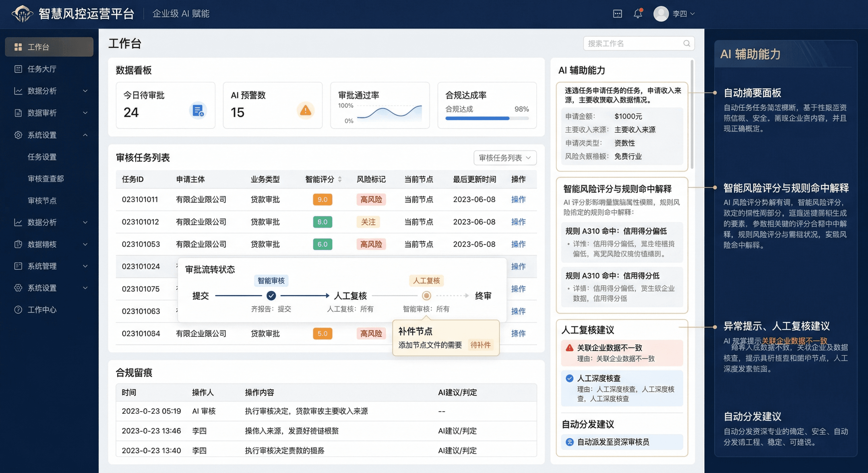Click the AI 辅助能力 panel scrollbar
Screen dimensions: 868x473
point(692,115)
